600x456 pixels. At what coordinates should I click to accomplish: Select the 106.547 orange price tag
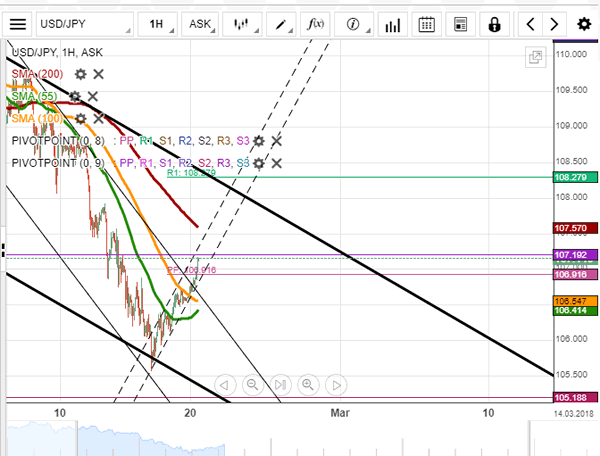click(575, 301)
